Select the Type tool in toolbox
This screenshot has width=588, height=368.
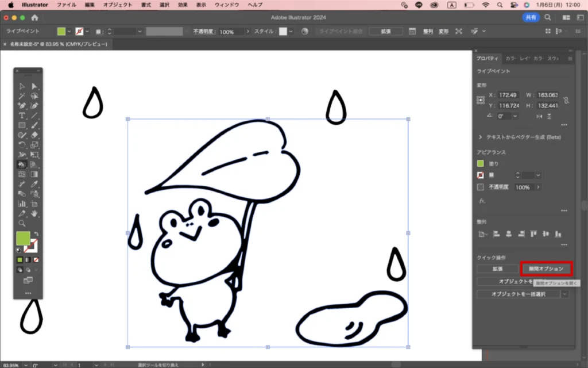coord(22,116)
